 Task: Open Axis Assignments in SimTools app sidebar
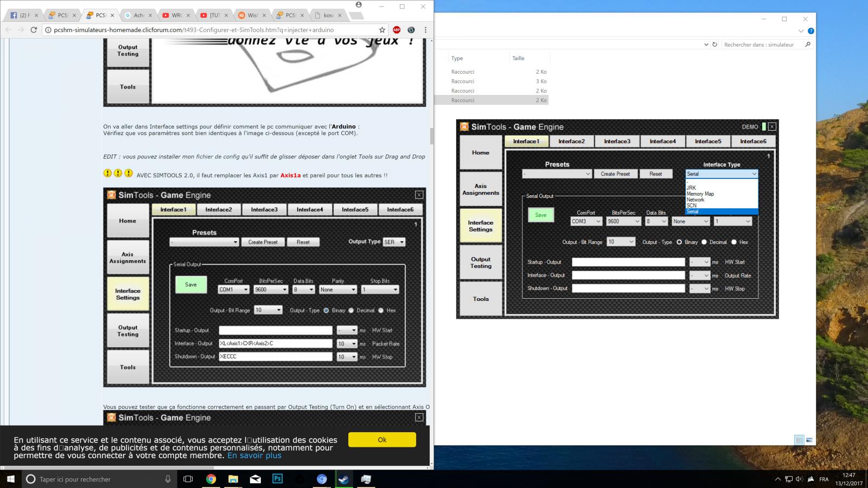(481, 189)
